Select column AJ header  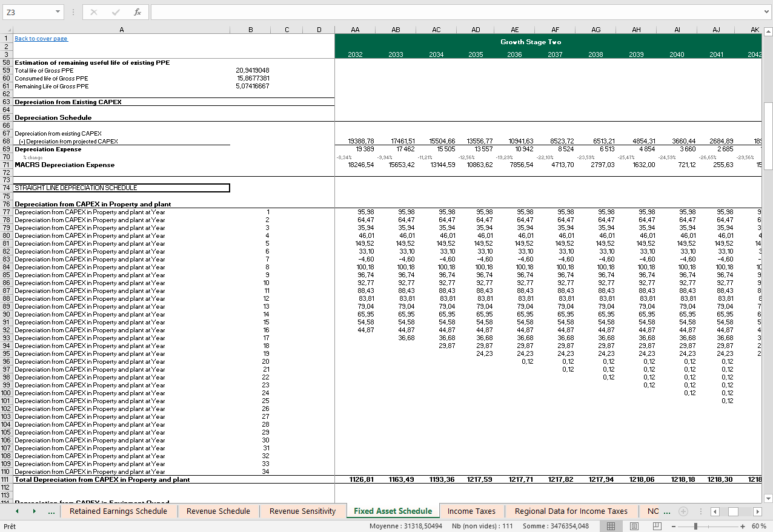click(x=716, y=30)
